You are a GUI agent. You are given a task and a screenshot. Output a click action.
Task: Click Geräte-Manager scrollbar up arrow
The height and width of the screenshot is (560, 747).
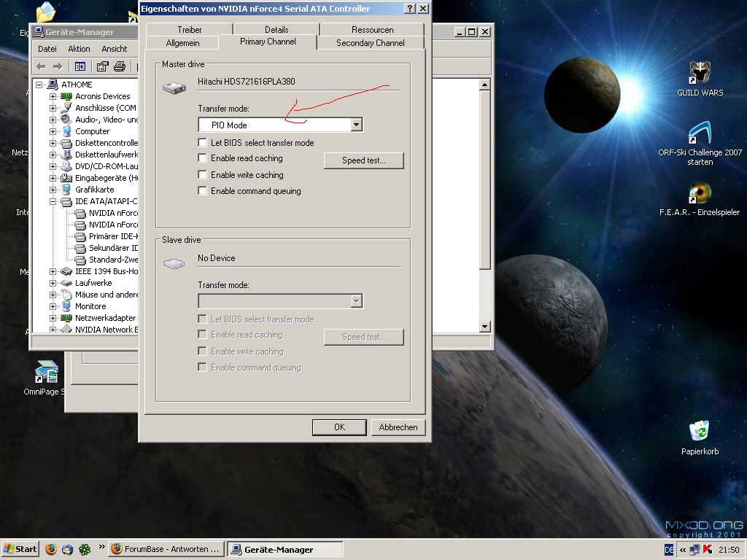tap(484, 85)
